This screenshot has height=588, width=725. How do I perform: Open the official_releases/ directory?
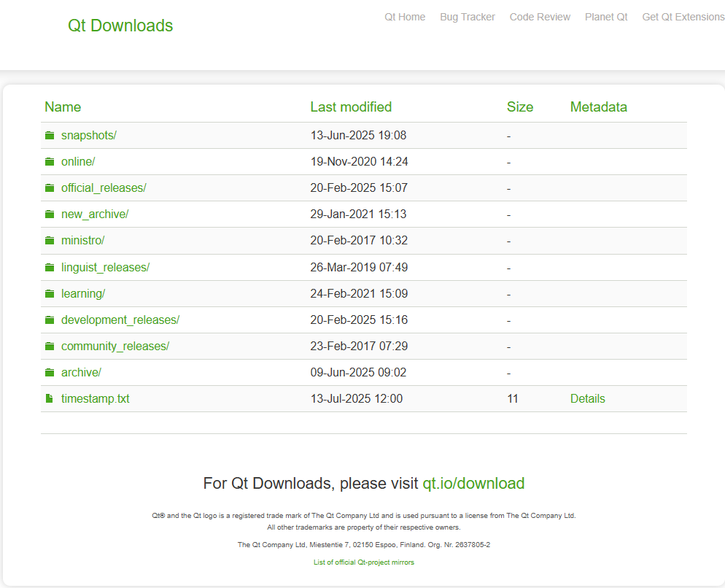click(104, 187)
